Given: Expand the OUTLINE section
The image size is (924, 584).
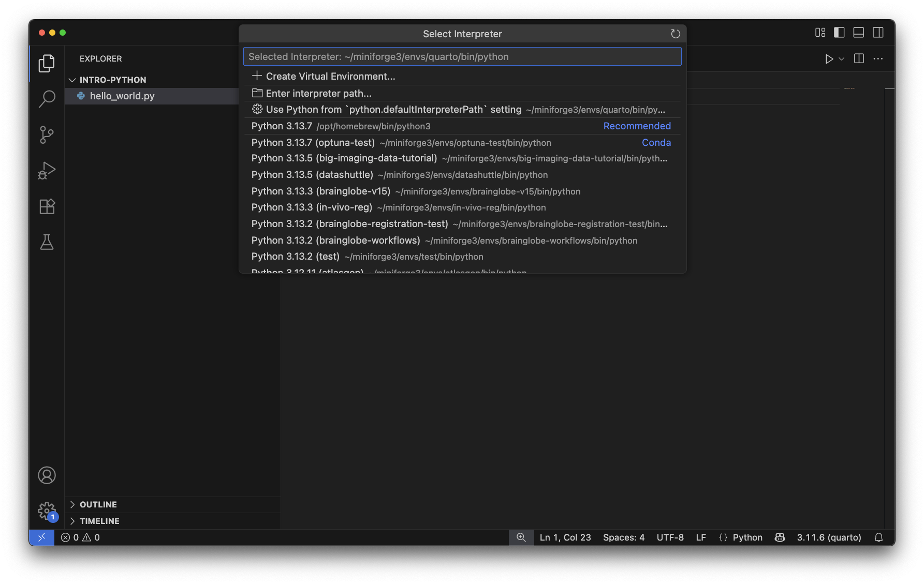Looking at the screenshot, I should (x=98, y=504).
